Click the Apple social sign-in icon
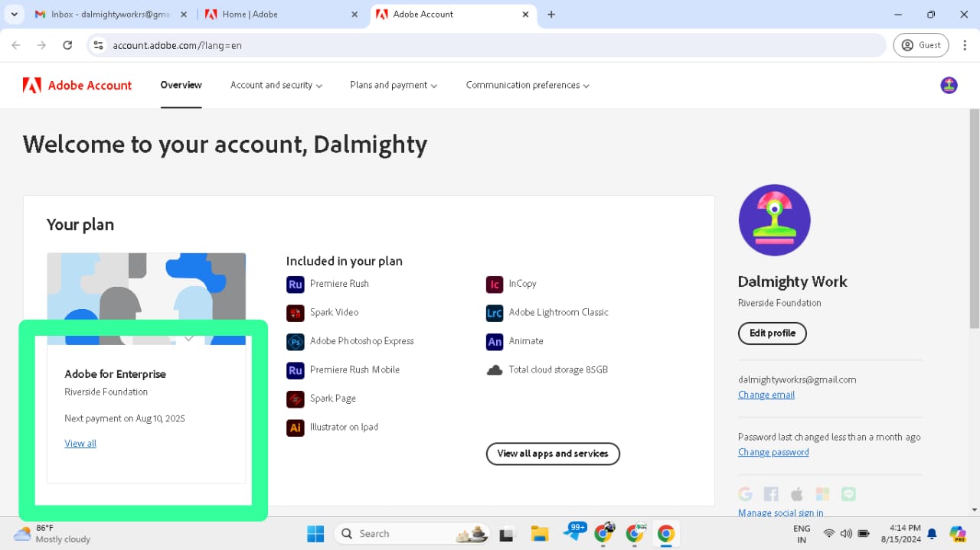The height and width of the screenshot is (550, 980). [796, 494]
